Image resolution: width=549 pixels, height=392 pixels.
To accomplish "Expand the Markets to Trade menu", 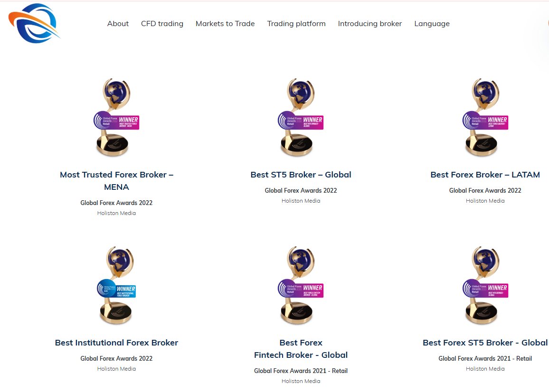I will click(x=225, y=24).
